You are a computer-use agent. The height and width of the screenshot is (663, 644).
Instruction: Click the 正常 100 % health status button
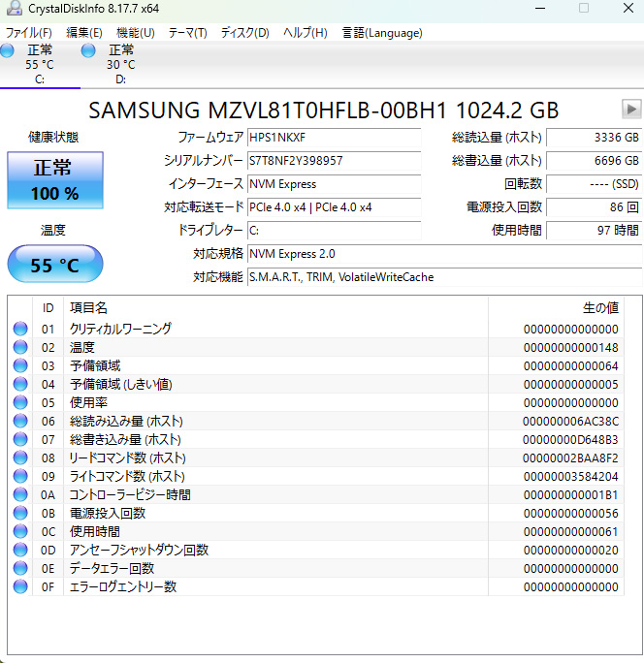pos(55,180)
